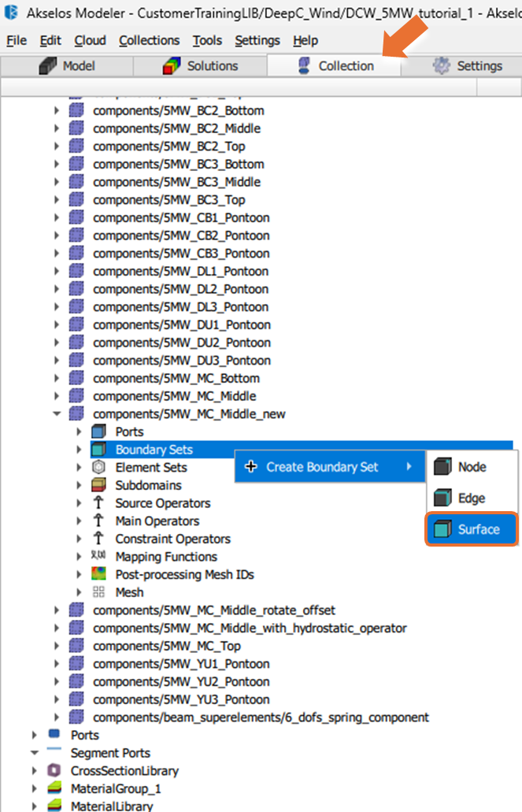522x812 pixels.
Task: Expand the CrossSectionLibrary node
Action: [x=34, y=770]
